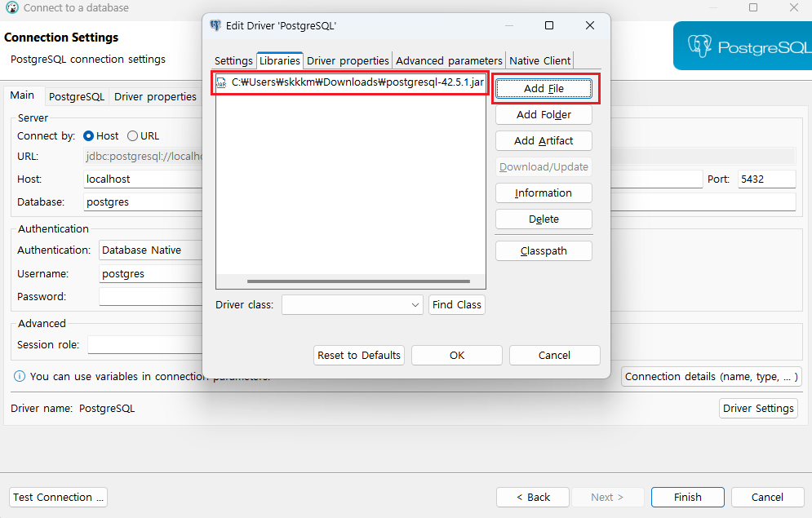Close the Edit Driver dialog window
Viewport: 812px width, 518px height.
click(590, 25)
